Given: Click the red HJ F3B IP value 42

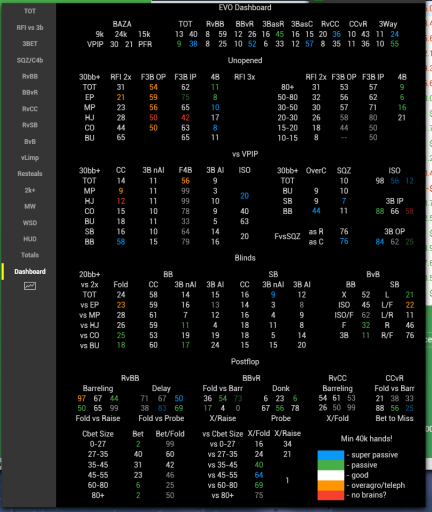Looking at the screenshot, I should pyautogui.click(x=185, y=118).
